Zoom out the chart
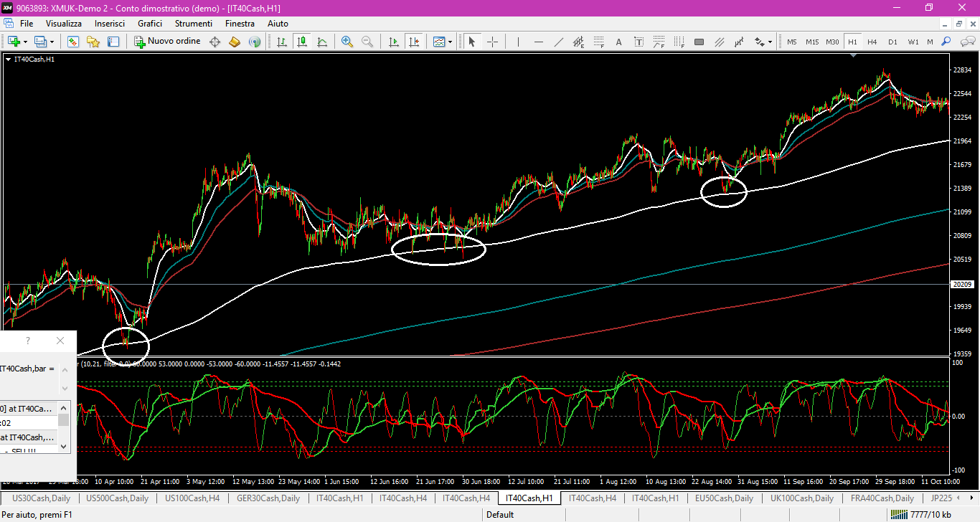The width and height of the screenshot is (980, 522). pos(367,42)
